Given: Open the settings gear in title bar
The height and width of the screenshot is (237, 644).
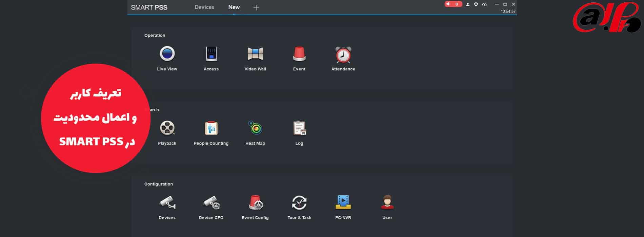Looking at the screenshot, I should point(476,4).
